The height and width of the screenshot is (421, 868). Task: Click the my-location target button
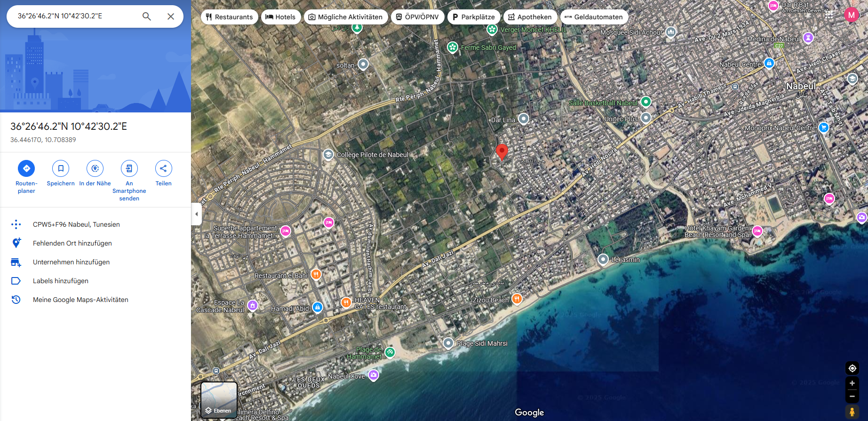(x=852, y=368)
